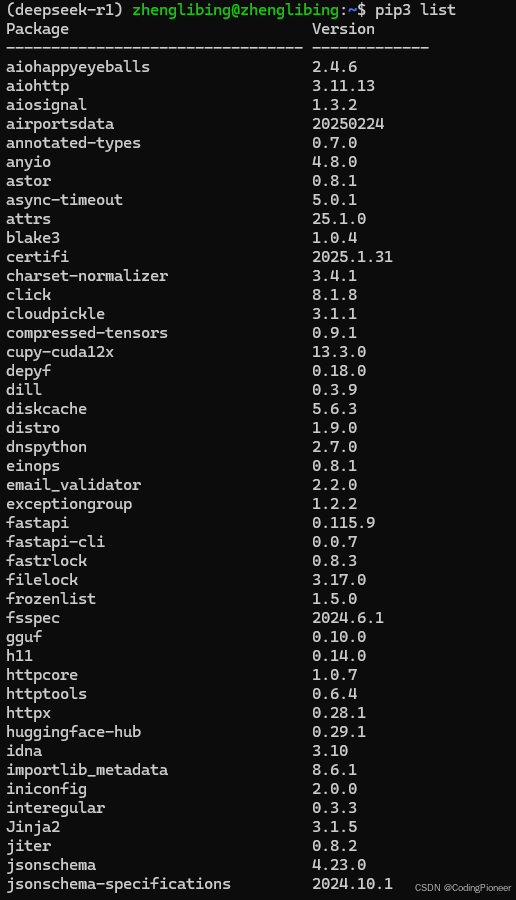This screenshot has width=516, height=900.
Task: Click the fastapi version 0.115.9
Action: tap(343, 522)
